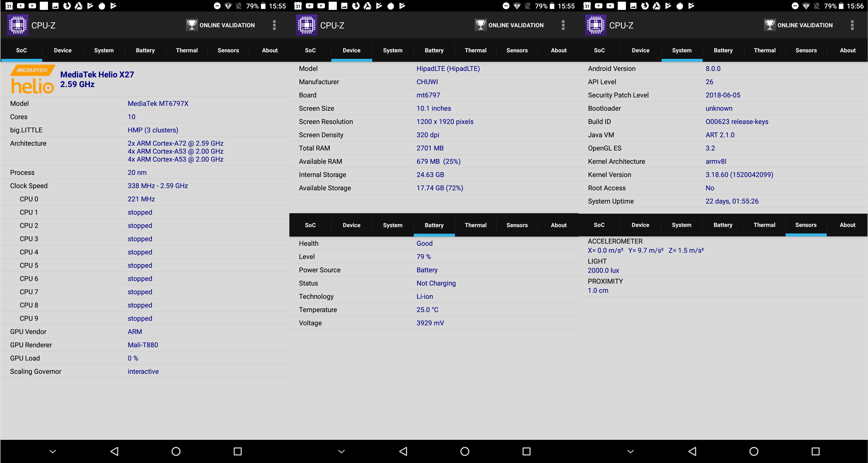Viewport: 868px width, 463px height.
Task: Tap the HMP (3 clusters) value
Action: (153, 130)
